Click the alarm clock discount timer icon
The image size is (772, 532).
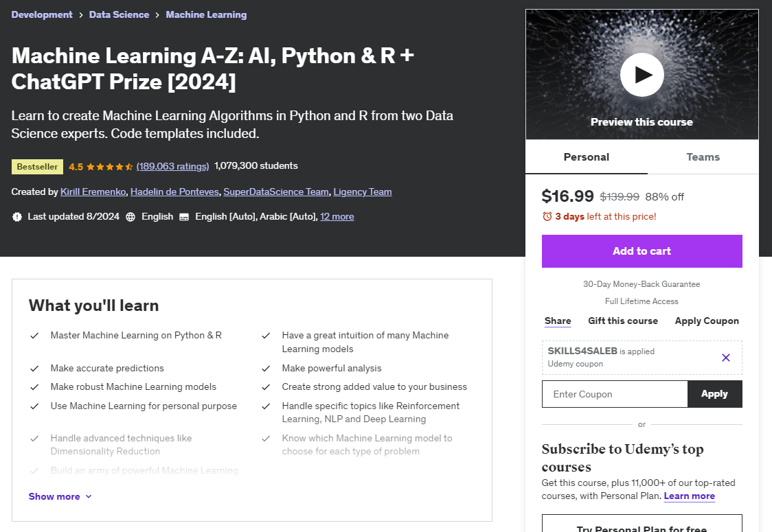tap(549, 216)
